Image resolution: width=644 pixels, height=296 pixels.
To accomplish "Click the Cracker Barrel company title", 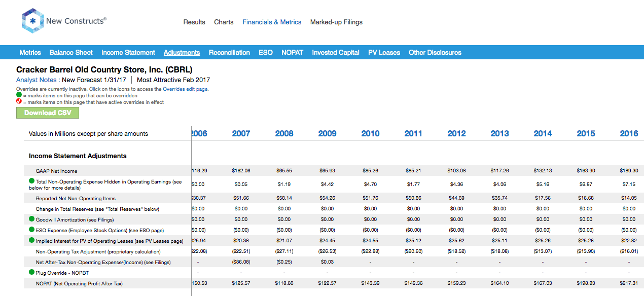I will click(x=104, y=69).
